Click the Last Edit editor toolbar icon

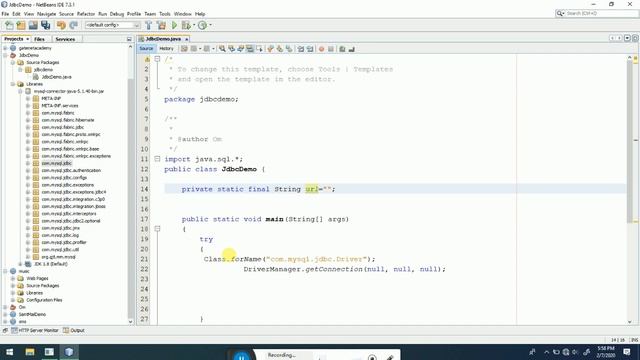pyautogui.click(x=184, y=49)
